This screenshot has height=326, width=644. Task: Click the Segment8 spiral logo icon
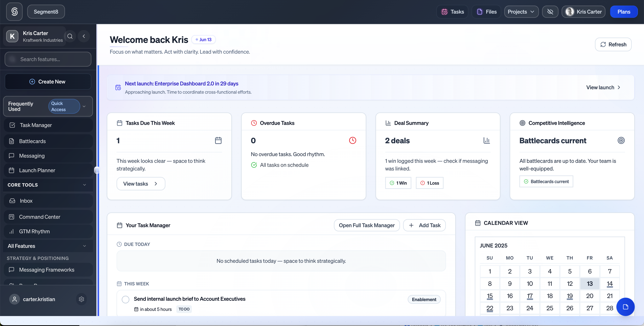coord(14,11)
